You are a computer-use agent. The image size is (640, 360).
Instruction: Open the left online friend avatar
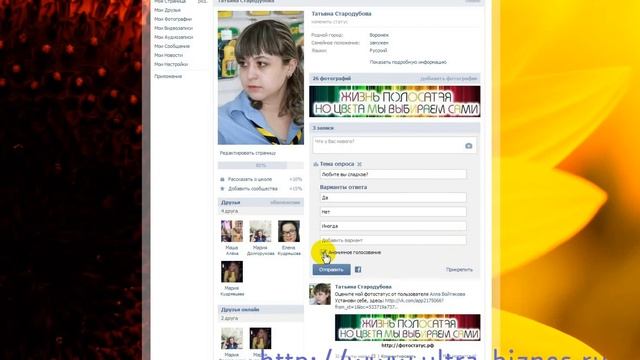click(x=232, y=338)
